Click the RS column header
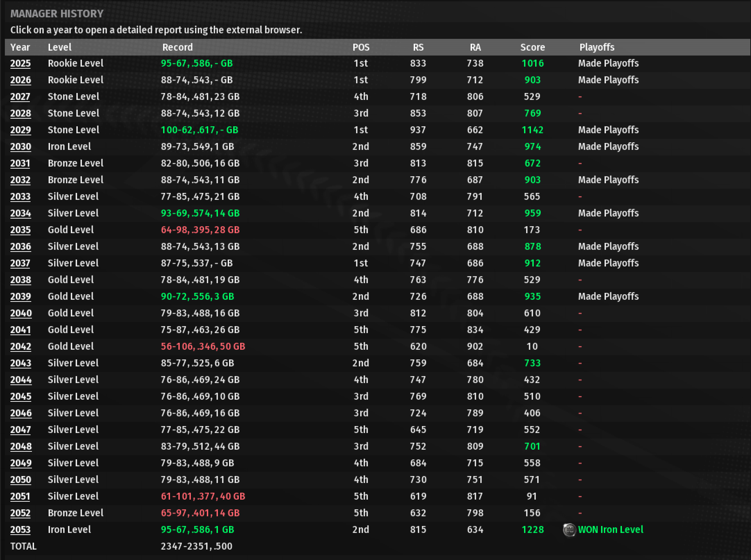Screen dimensions: 751x560 418,47
